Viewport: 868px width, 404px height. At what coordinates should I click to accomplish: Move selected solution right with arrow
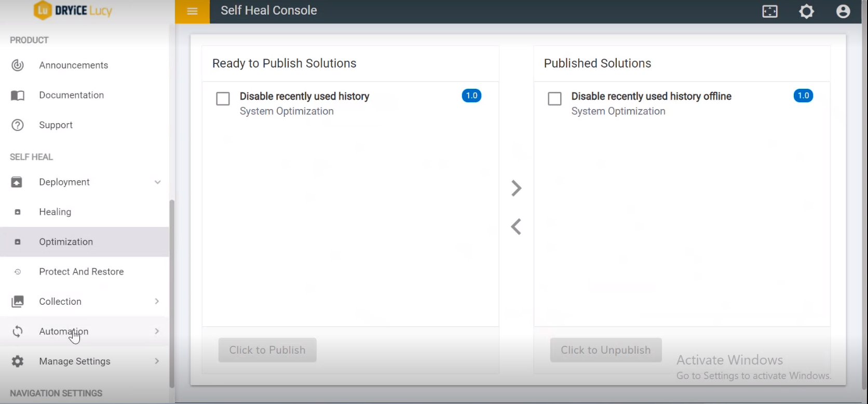[516, 188]
